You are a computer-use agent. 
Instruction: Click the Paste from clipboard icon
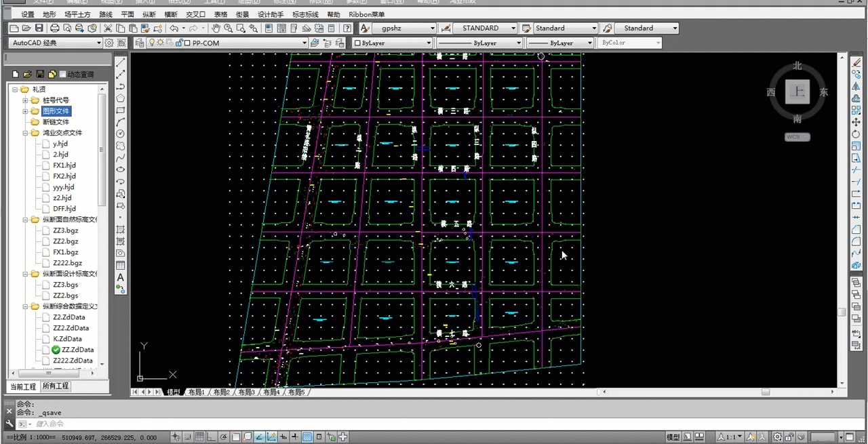(134, 28)
